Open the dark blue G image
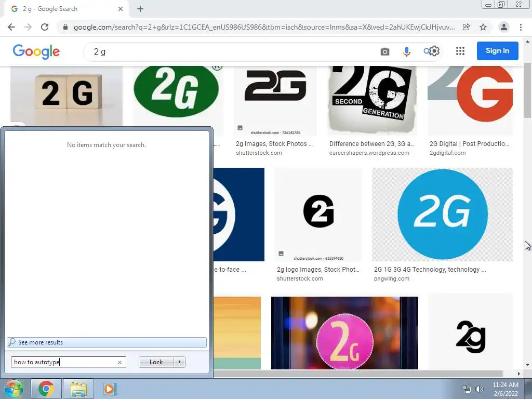 tap(239, 215)
